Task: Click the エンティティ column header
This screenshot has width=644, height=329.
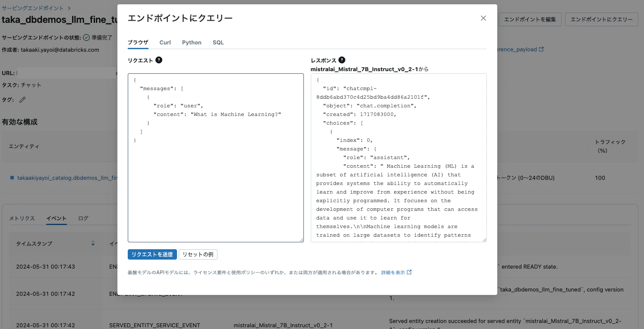Action: pyautogui.click(x=24, y=147)
